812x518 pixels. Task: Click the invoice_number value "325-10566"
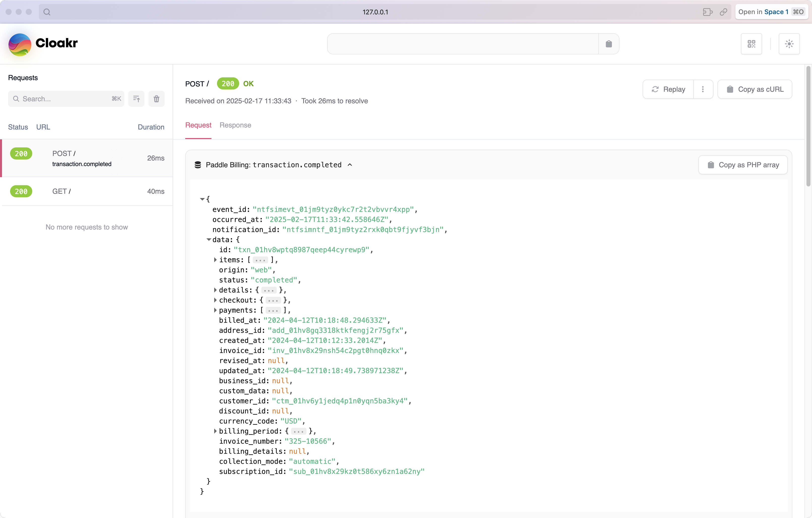click(x=308, y=441)
